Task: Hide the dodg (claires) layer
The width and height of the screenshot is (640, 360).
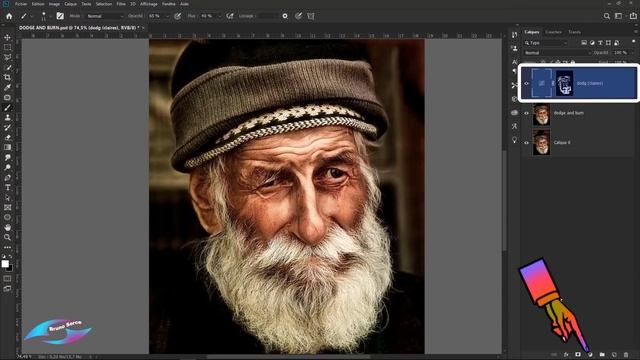Action: coord(526,83)
